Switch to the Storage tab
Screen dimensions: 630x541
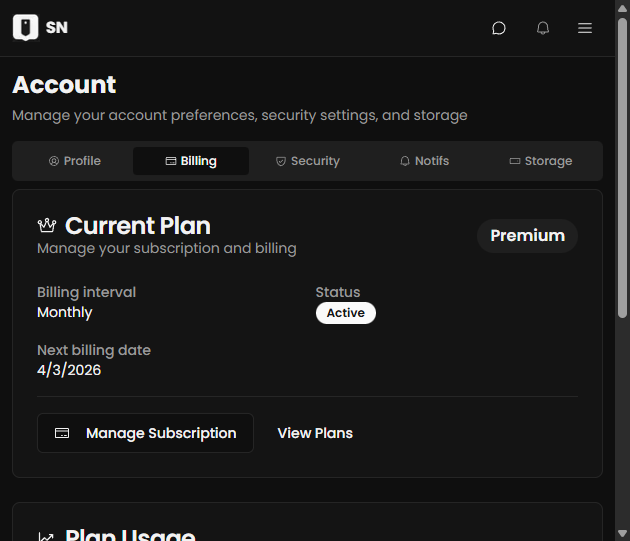(x=540, y=161)
